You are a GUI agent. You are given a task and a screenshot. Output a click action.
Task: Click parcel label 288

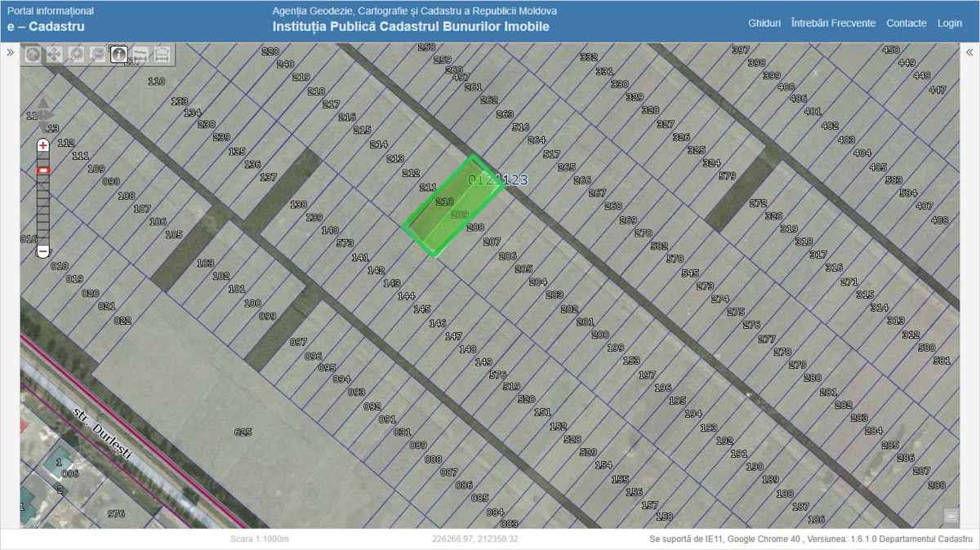pyautogui.click(x=936, y=485)
